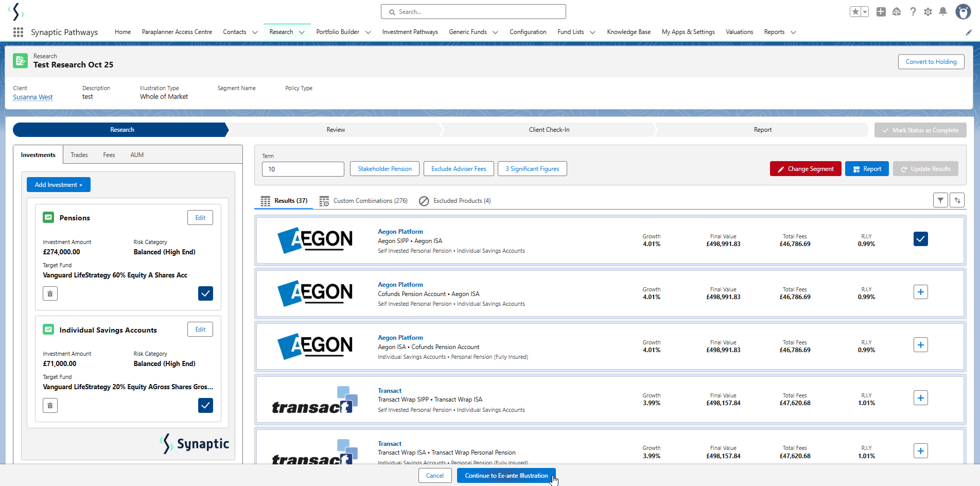
Task: Click the blue Report button
Action: tap(867, 169)
